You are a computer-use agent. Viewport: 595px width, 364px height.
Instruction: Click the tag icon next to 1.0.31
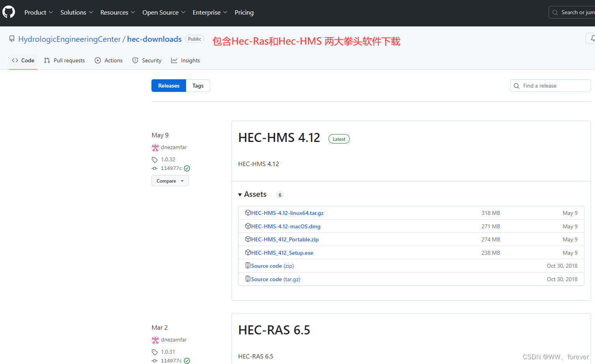click(155, 352)
